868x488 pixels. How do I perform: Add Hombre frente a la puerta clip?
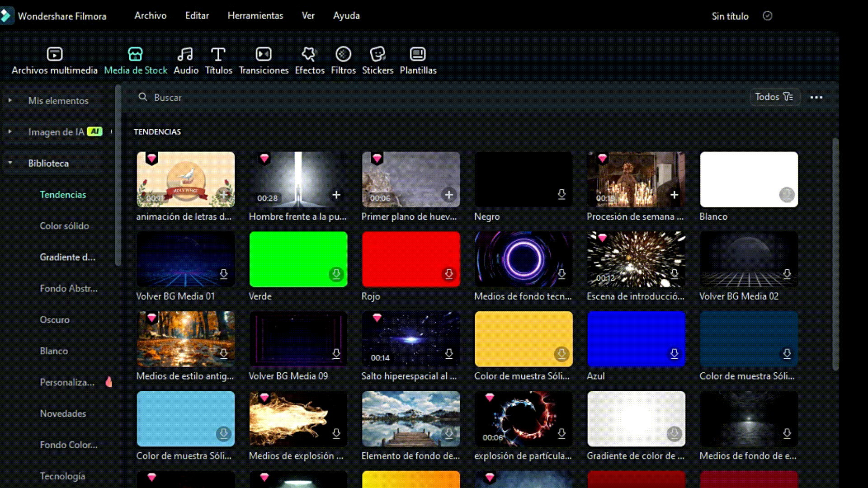[336, 195]
